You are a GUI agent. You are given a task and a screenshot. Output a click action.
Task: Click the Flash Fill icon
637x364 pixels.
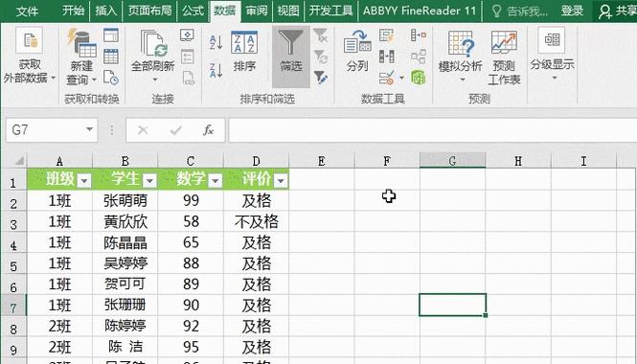(x=386, y=35)
